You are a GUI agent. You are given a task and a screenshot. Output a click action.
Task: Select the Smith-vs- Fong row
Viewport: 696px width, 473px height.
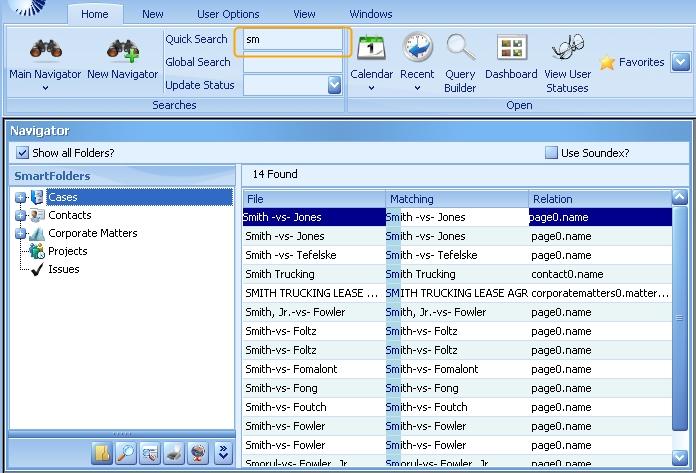coord(457,388)
